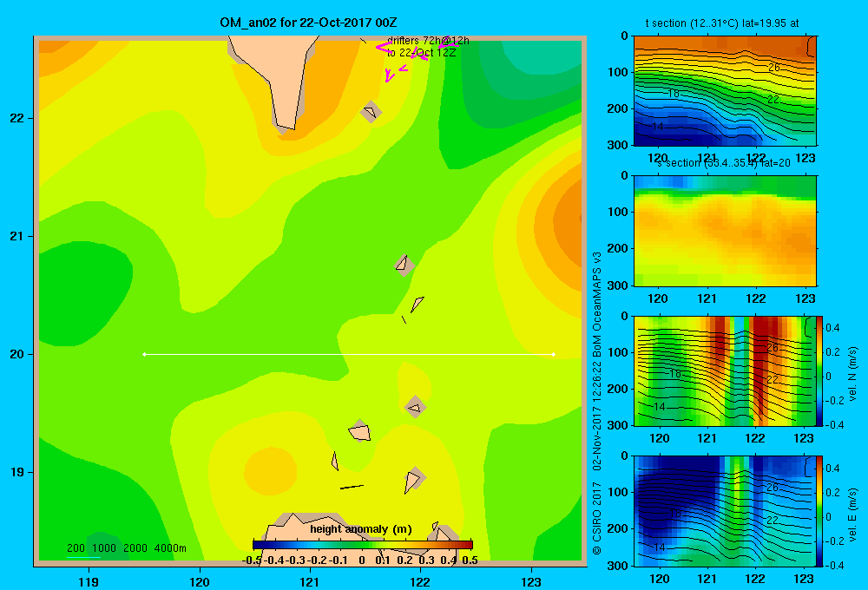This screenshot has height=590, width=868.
Task: Click depth label 100 on salinity section axis
Action: [x=617, y=212]
